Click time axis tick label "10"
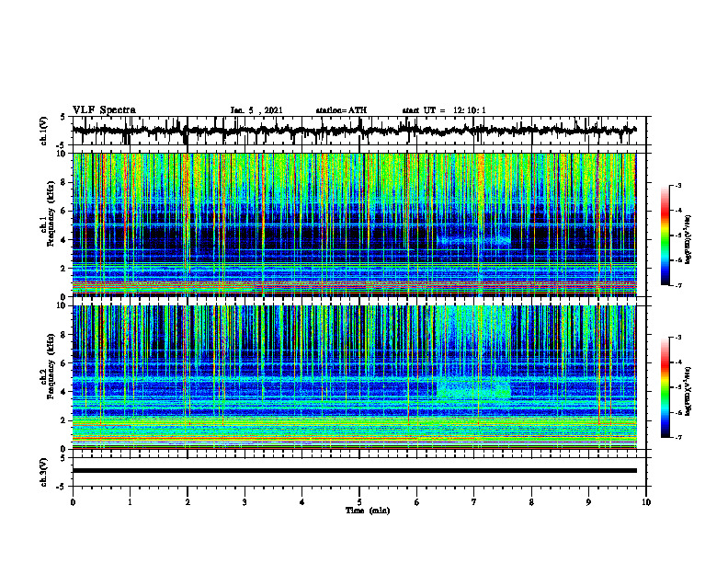 tap(646, 502)
